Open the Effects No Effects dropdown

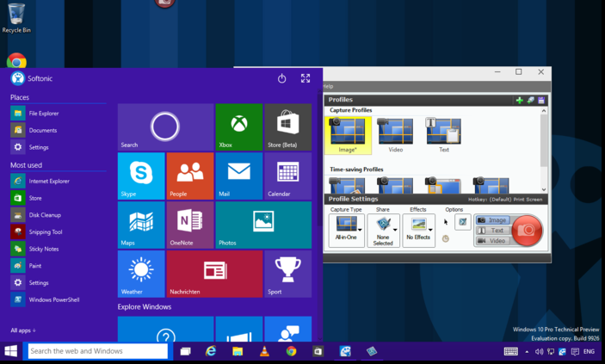point(418,231)
